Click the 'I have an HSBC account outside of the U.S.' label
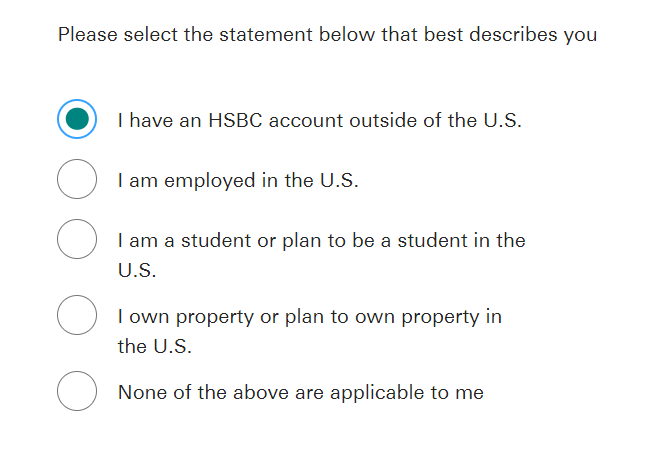This screenshot has width=672, height=460. pyautogui.click(x=320, y=120)
